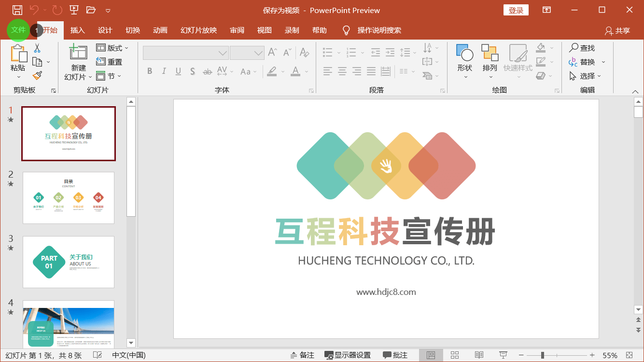This screenshot has height=362, width=644.
Task: Click the Cut scissors icon
Action: click(37, 48)
